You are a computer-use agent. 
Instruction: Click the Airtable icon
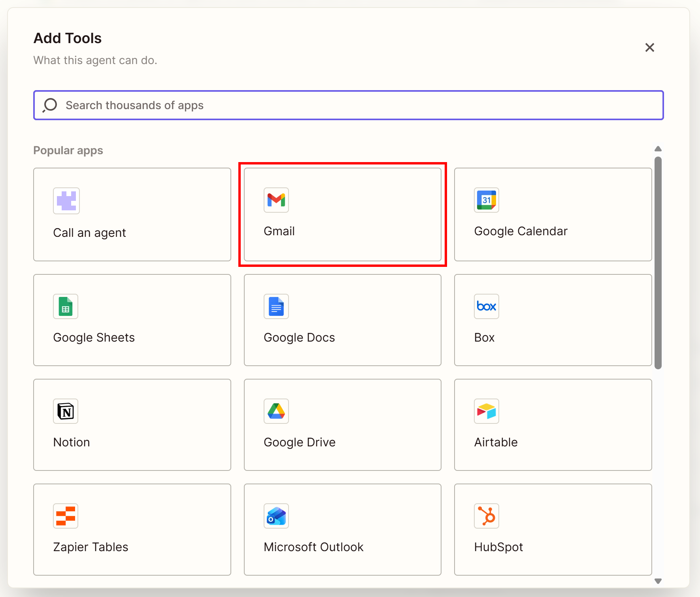(x=486, y=411)
